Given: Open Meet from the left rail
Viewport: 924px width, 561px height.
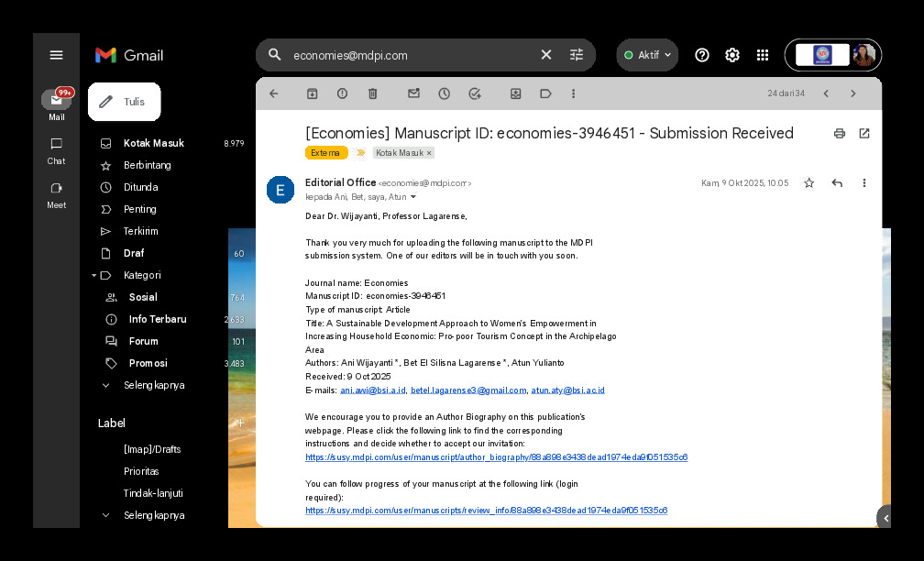Looking at the screenshot, I should click(x=57, y=195).
